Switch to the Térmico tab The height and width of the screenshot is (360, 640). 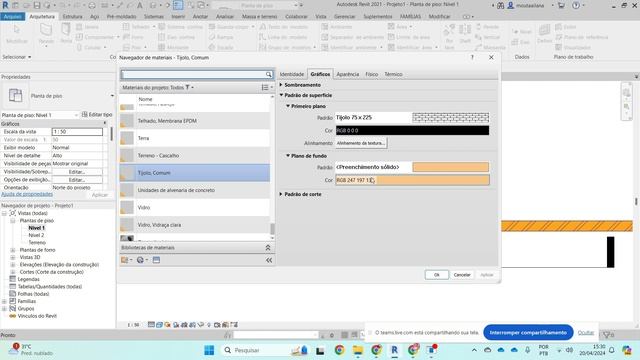click(393, 74)
